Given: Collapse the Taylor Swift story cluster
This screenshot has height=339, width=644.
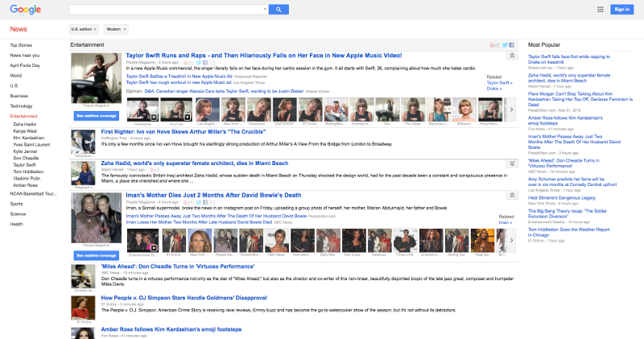Looking at the screenshot, I should tap(512, 56).
